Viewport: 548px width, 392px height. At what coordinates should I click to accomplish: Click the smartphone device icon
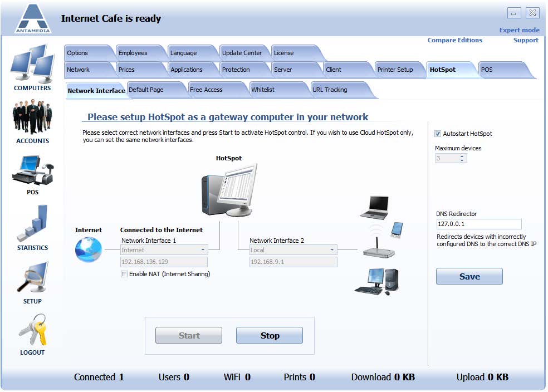[397, 230]
